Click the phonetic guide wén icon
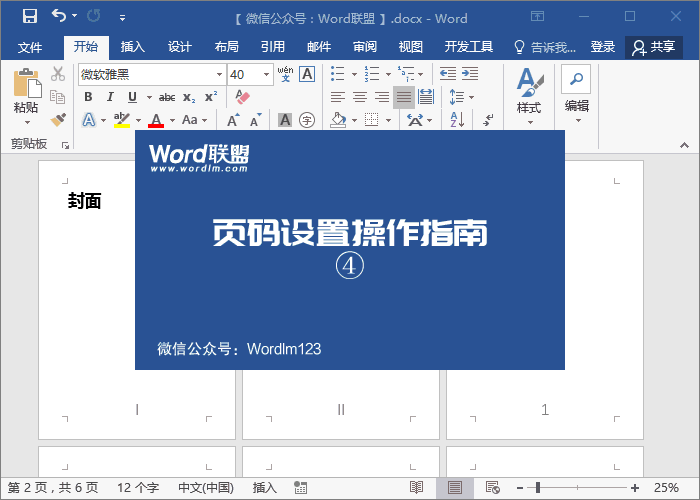Viewport: 700px width, 500px height. (x=285, y=74)
